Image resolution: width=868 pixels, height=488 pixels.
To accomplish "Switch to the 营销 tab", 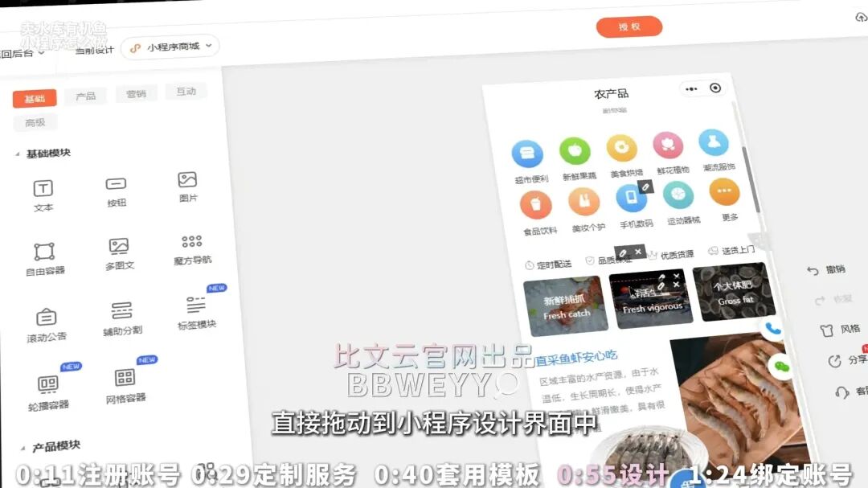I will click(136, 94).
